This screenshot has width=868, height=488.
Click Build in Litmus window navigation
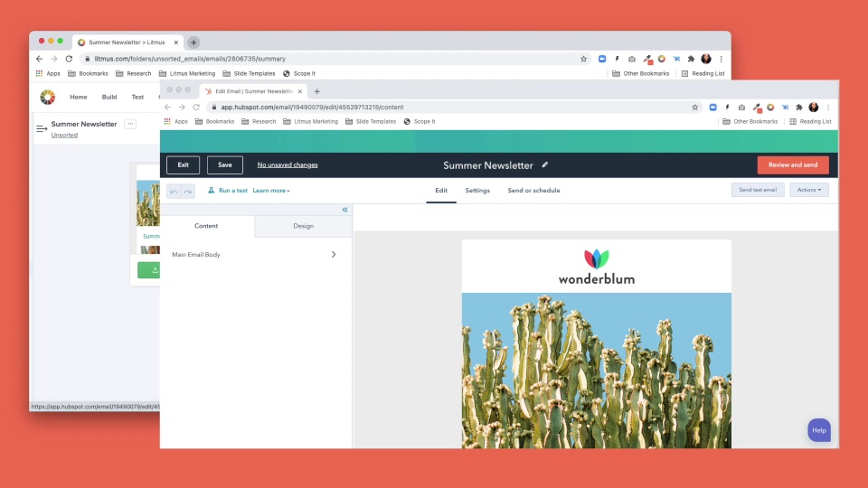[x=109, y=97]
